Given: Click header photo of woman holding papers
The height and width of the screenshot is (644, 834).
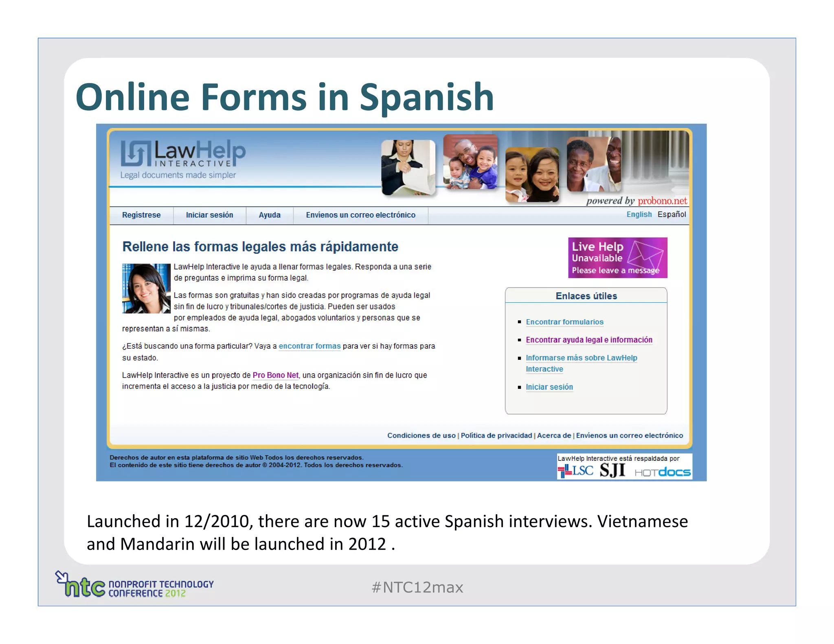Looking at the screenshot, I should click(x=408, y=167).
